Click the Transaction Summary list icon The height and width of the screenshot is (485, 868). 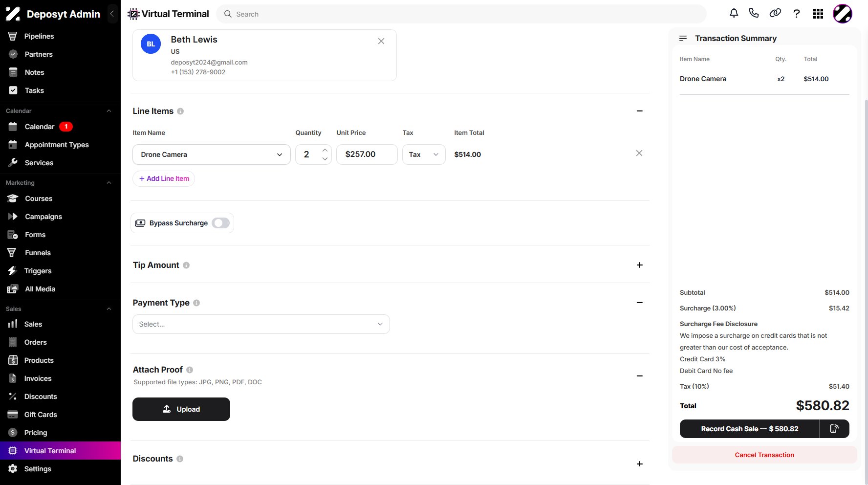[683, 38]
